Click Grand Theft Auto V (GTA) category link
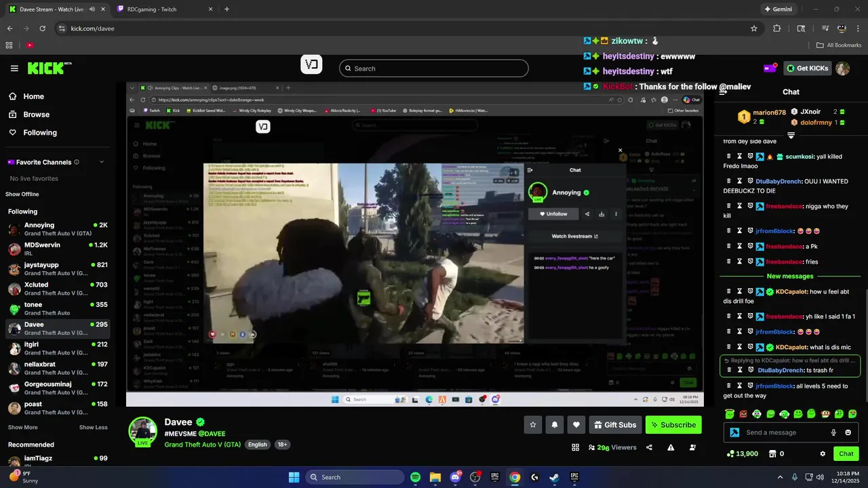 [202, 445]
